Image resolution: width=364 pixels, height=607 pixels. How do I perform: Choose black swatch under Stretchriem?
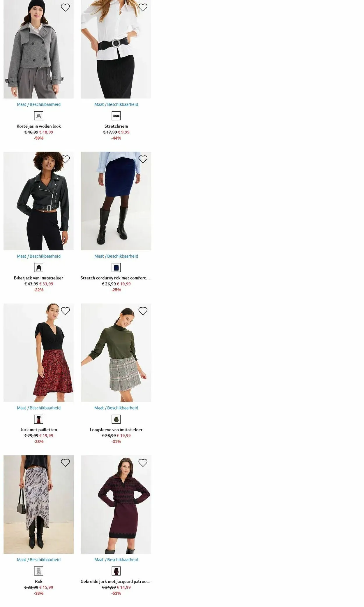[x=116, y=116]
